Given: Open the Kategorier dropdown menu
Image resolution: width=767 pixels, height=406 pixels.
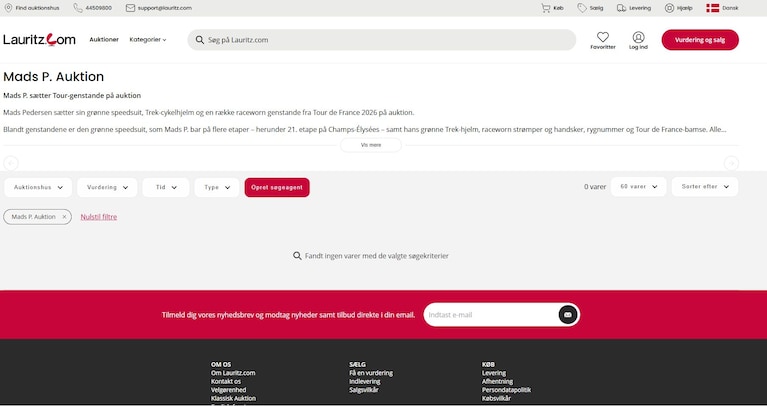Looking at the screenshot, I should (148, 40).
